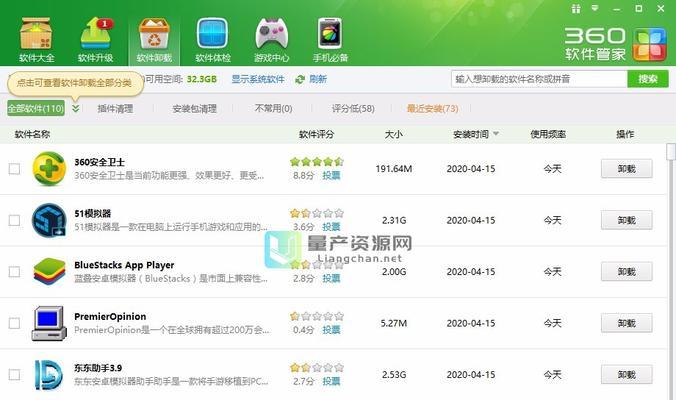Click the star rating of 51模拟器
Viewport: 676px width, 400px height.
317,213
